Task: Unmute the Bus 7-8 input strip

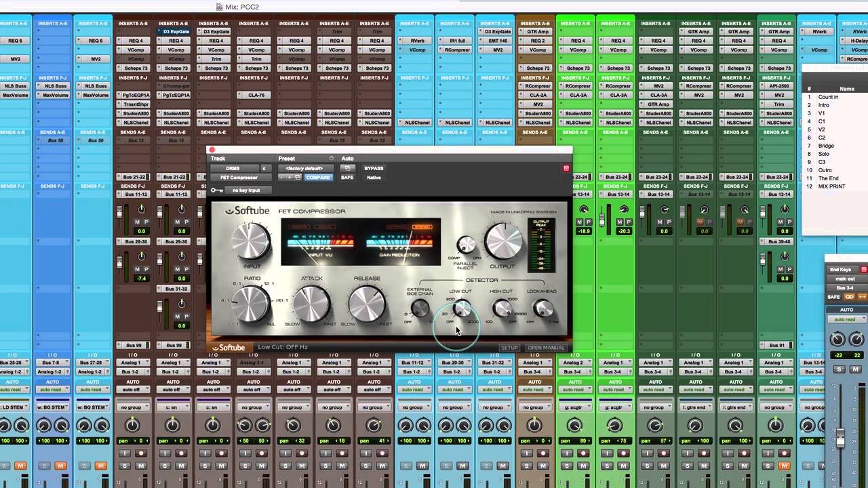Action: [60, 466]
